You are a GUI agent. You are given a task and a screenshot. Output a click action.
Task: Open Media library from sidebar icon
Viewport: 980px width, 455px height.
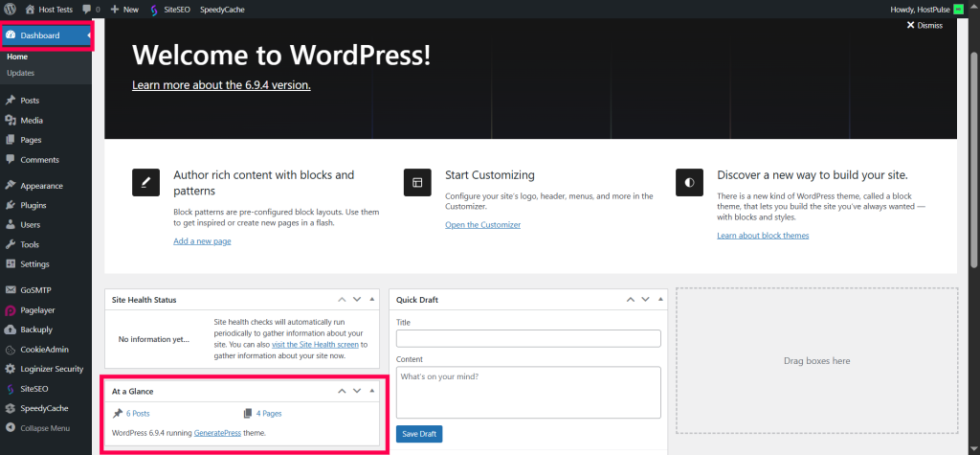pyautogui.click(x=11, y=121)
